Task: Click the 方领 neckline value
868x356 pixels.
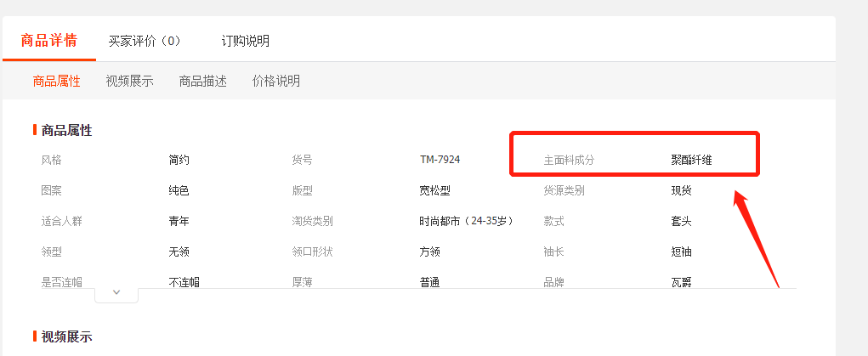Action: point(429,251)
